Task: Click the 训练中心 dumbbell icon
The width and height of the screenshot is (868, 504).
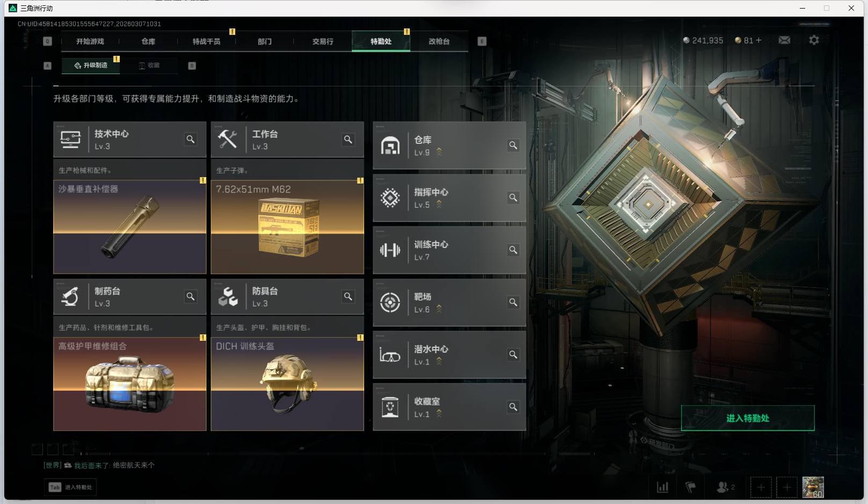Action: [x=390, y=250]
